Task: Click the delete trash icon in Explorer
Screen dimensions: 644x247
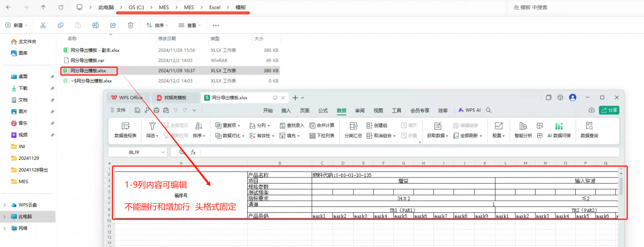Action: [130, 25]
